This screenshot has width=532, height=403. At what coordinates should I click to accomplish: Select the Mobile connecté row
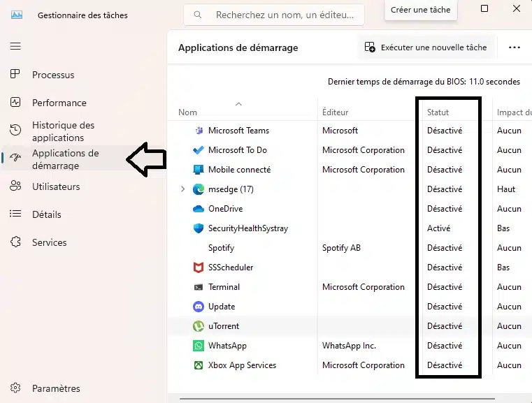(x=350, y=170)
